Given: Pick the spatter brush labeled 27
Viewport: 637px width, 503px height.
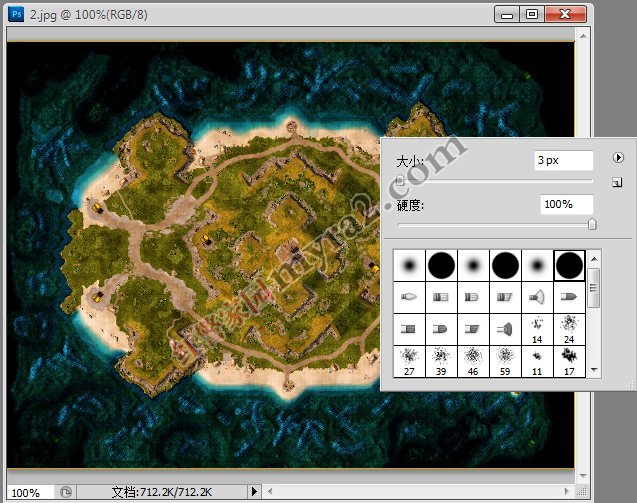Looking at the screenshot, I should pyautogui.click(x=409, y=362).
